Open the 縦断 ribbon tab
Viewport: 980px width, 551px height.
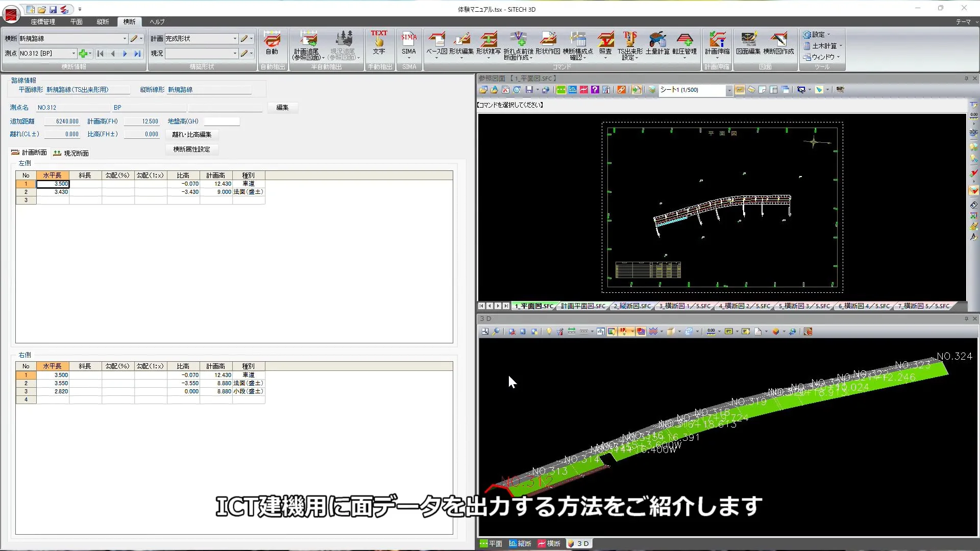[x=103, y=22]
